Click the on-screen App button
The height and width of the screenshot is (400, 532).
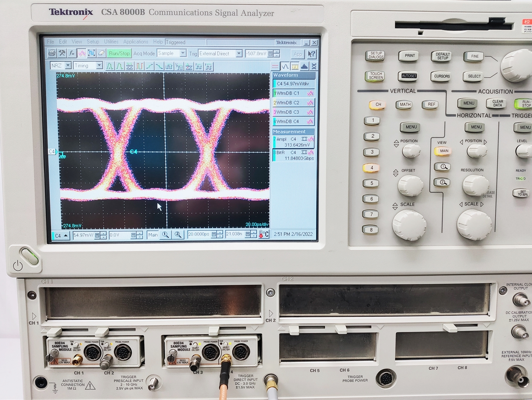pos(298,54)
